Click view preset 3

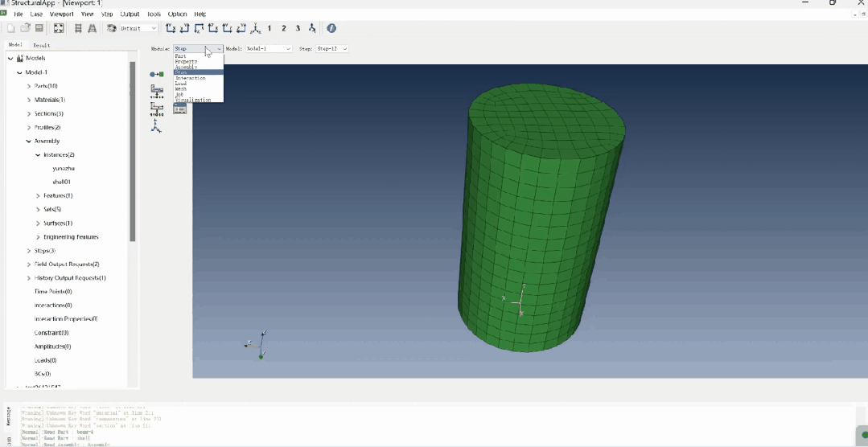(298, 28)
